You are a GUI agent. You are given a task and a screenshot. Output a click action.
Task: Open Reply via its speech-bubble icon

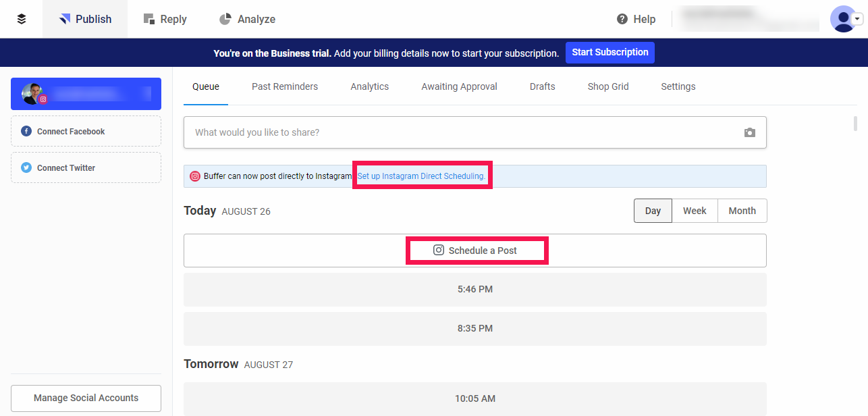click(x=148, y=19)
